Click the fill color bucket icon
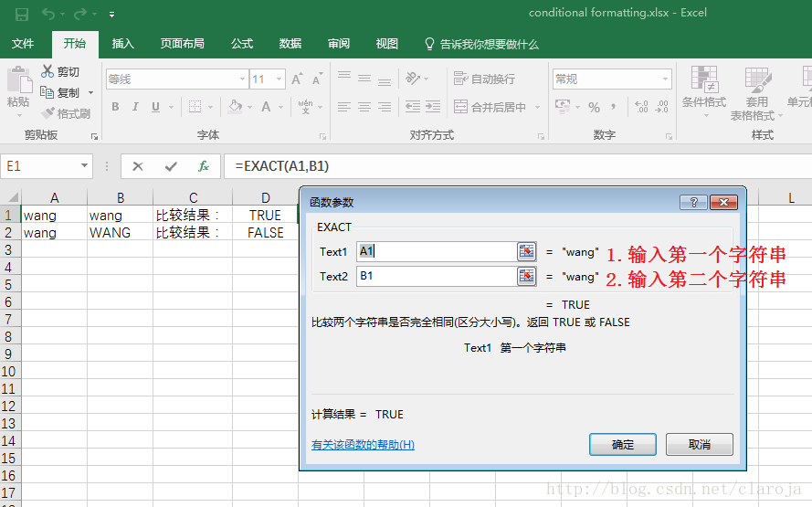Viewport: 812px width, 507px height. point(236,107)
